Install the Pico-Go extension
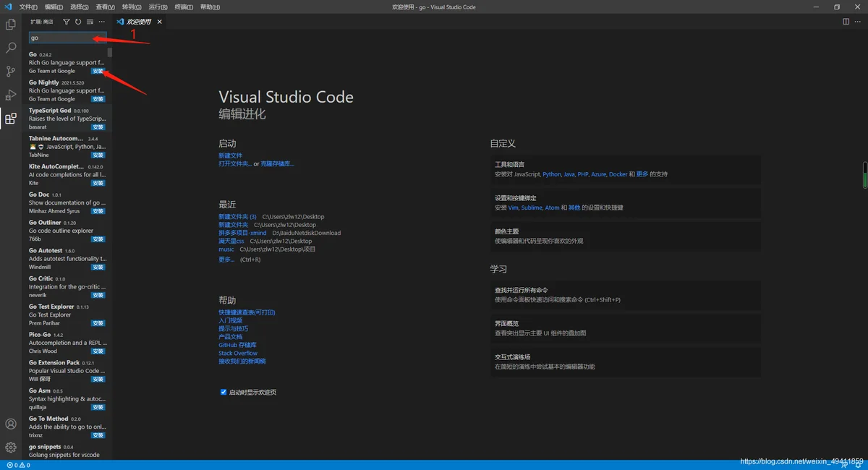This screenshot has width=868, height=470. (x=98, y=351)
